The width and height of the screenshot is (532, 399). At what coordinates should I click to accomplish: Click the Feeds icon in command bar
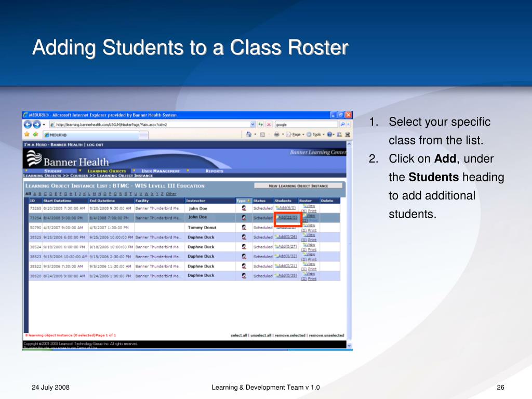(x=262, y=135)
